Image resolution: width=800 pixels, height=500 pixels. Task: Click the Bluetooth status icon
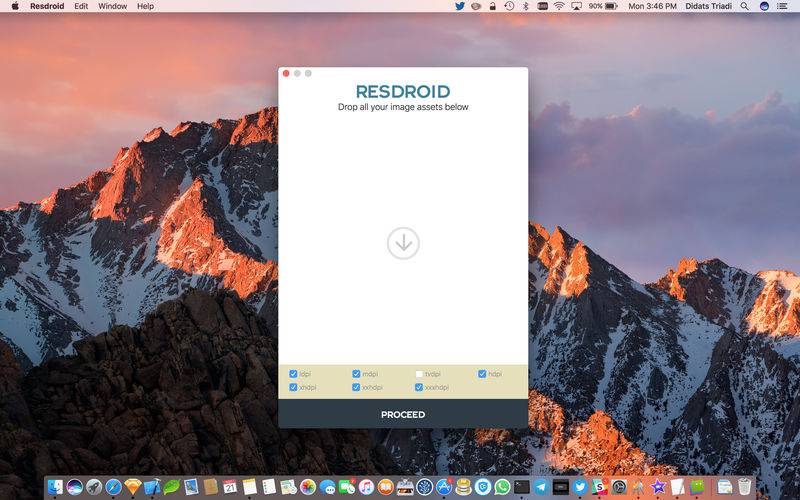(x=526, y=6)
